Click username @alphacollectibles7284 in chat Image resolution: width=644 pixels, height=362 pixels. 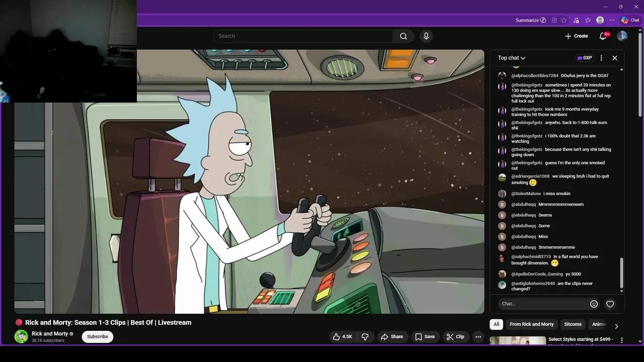coord(535,75)
